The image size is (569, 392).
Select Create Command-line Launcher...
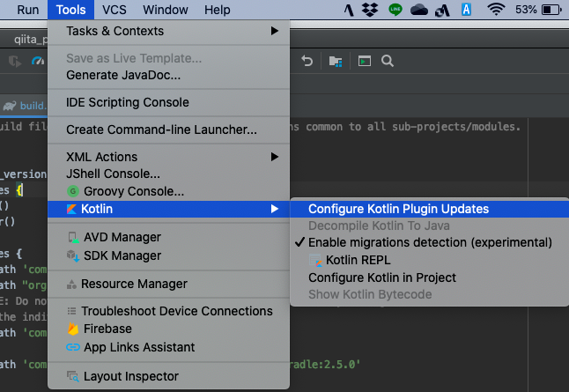tap(169, 129)
